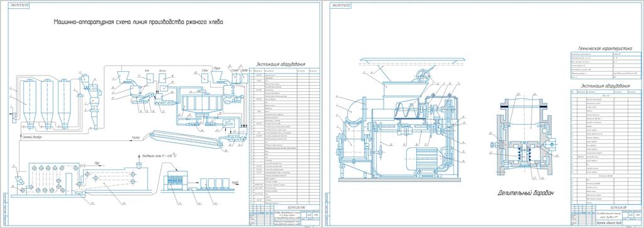The width and height of the screenshot is (644, 228).
Task: Click the scheme title about rye bread production
Action: 139,22
